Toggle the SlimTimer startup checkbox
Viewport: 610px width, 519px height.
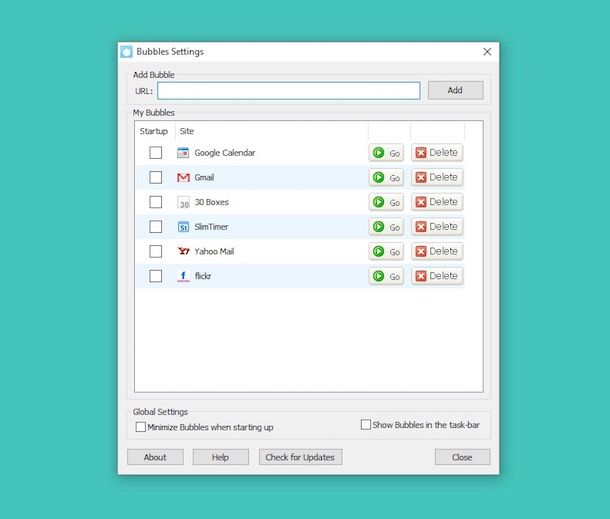156,227
